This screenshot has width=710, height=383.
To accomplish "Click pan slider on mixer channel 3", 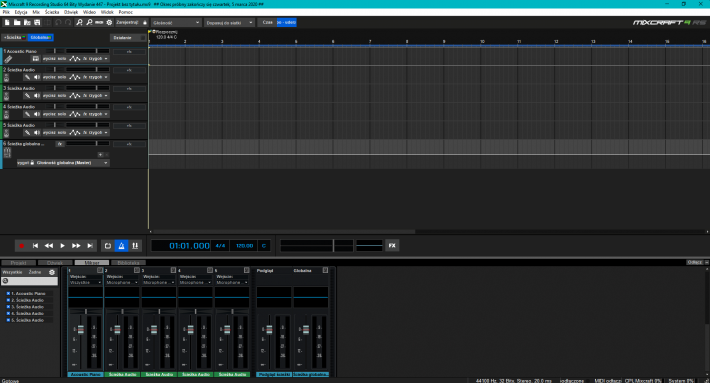I will [x=159, y=311].
